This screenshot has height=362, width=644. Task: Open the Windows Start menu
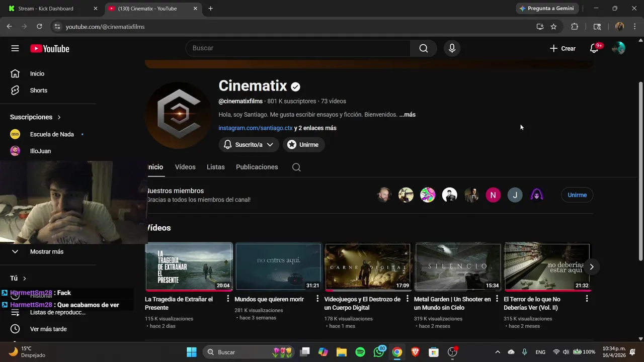pyautogui.click(x=192, y=352)
